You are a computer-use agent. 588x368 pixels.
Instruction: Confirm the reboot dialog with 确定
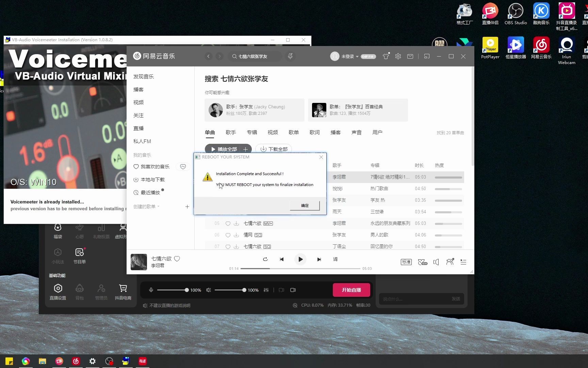click(305, 205)
